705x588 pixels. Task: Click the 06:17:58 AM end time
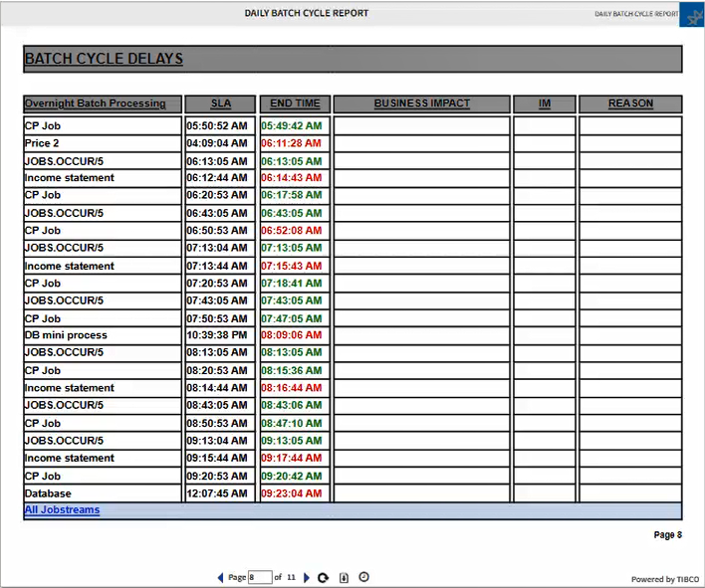292,195
